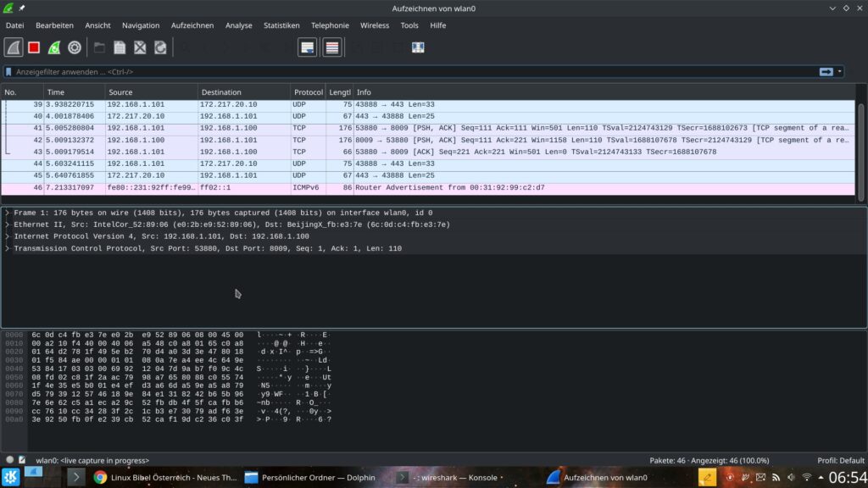
Task: Open the Ansicht menu
Action: pos(97,25)
